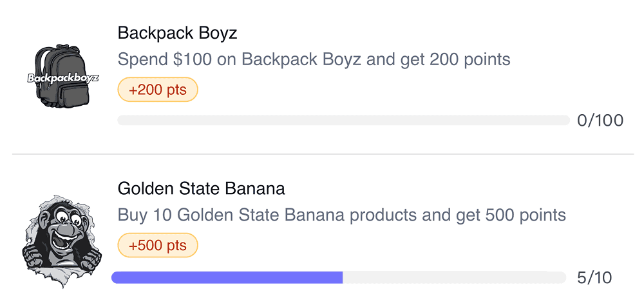Open the Backpack Boyz backpack logo
This screenshot has width=644, height=307.
pyautogui.click(x=63, y=77)
